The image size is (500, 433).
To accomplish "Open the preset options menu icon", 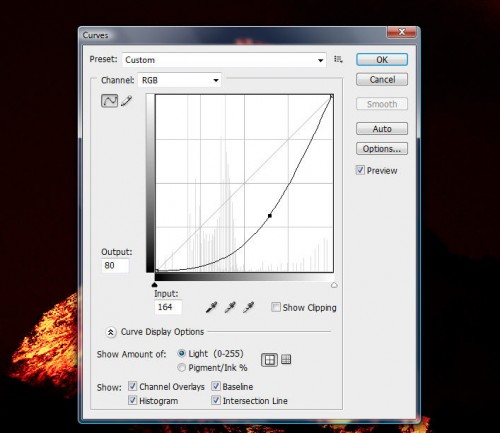I will (x=338, y=59).
